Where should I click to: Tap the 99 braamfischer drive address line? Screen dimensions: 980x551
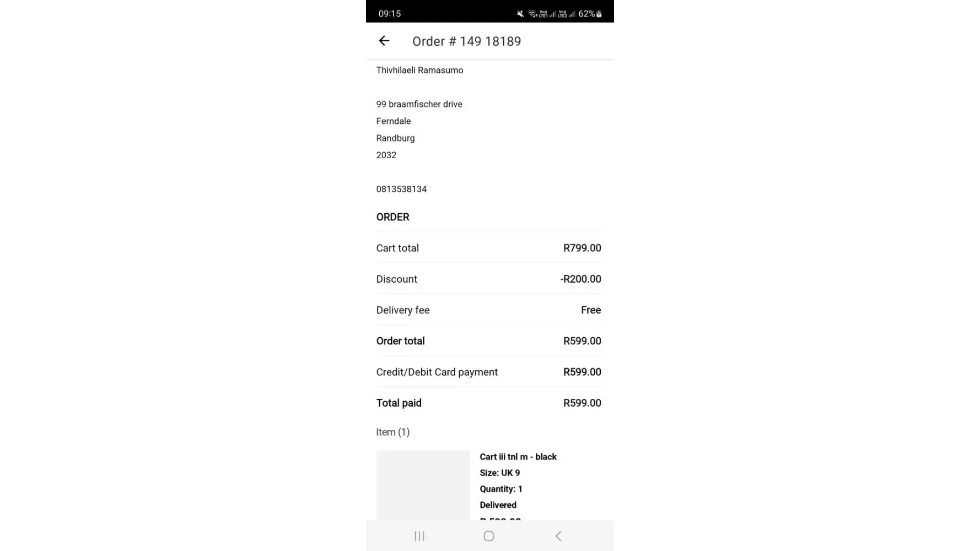pos(419,104)
